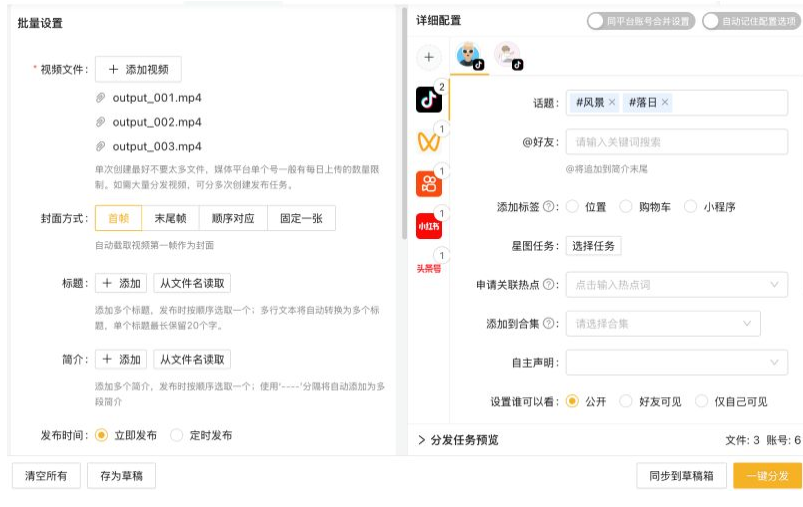
Task: Click paperclip icon of output_001.mp4
Action: (100, 97)
